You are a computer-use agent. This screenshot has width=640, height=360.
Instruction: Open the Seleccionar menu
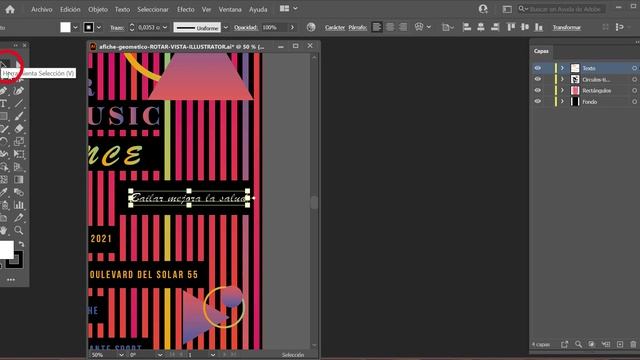(153, 9)
